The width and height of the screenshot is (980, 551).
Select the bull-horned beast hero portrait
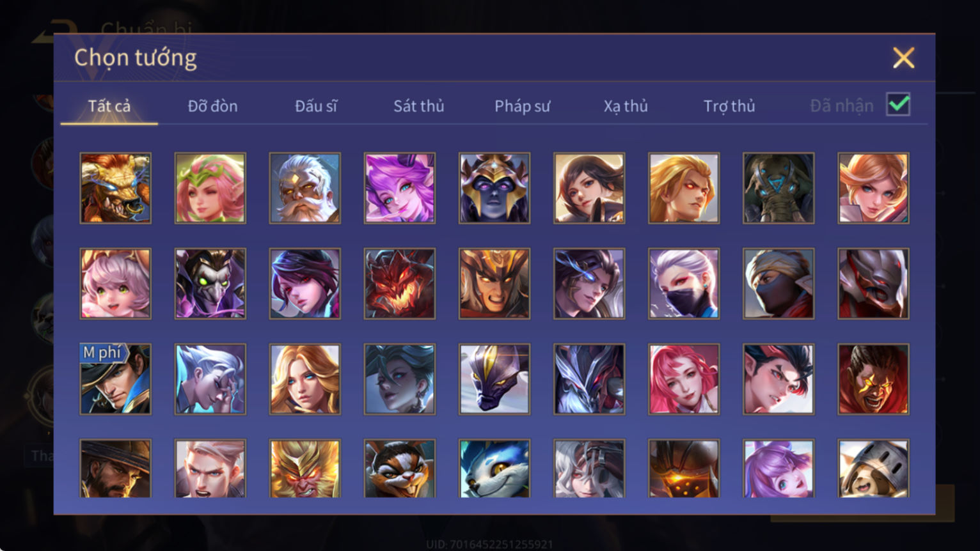coord(116,188)
